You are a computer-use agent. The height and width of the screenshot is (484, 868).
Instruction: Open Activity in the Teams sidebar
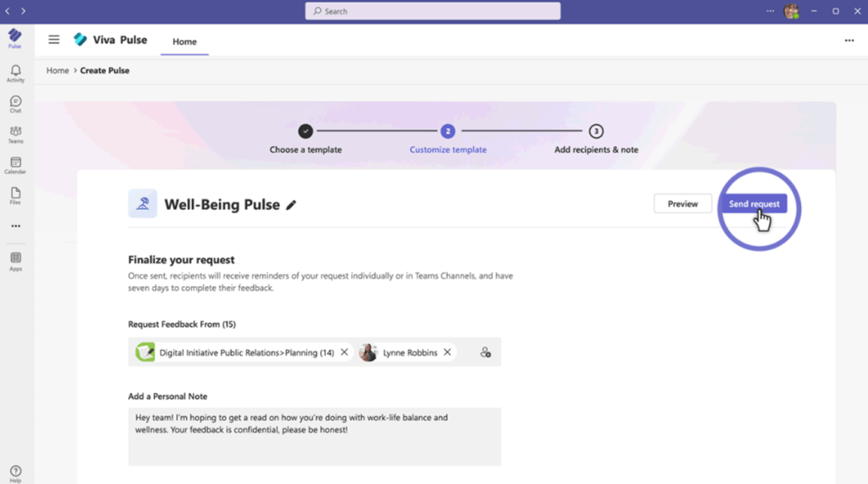pyautogui.click(x=15, y=73)
